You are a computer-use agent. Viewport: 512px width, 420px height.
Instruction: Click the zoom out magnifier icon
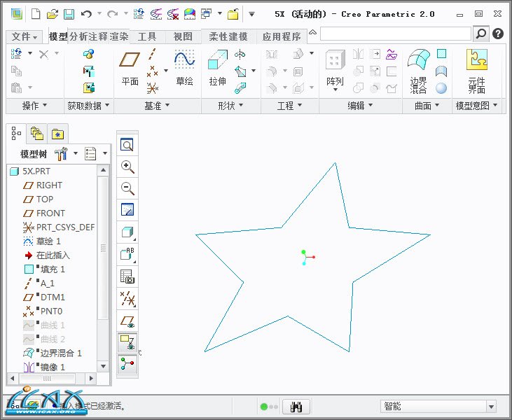coord(127,188)
